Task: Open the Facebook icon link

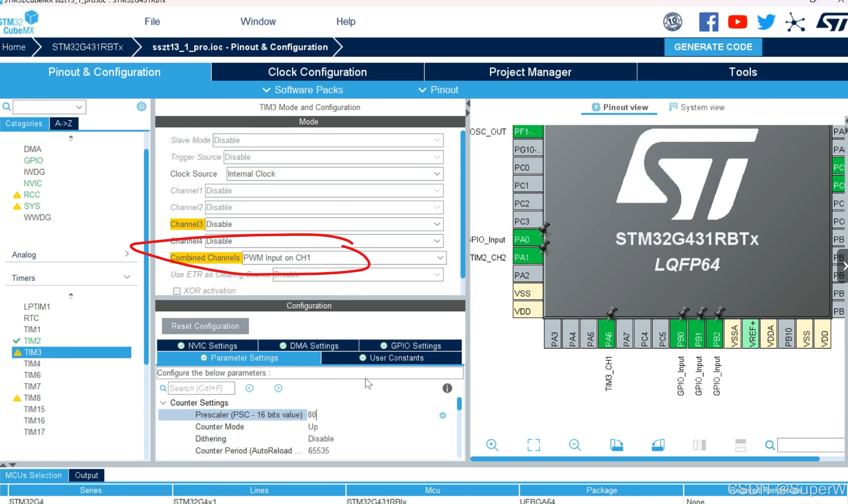Action: pyautogui.click(x=708, y=22)
